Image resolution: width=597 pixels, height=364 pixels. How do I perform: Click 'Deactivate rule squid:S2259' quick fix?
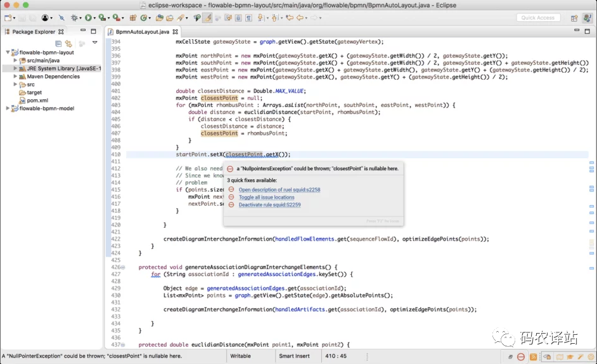point(269,204)
